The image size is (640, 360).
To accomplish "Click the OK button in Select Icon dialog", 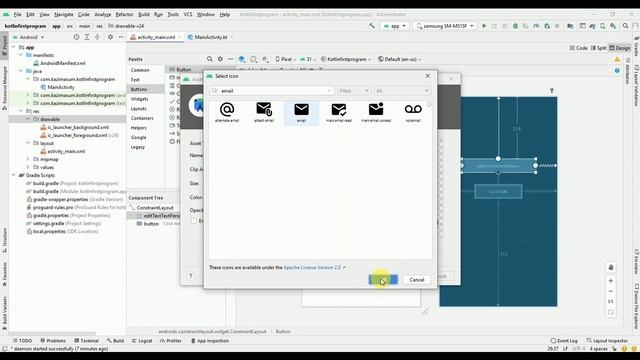I will click(x=383, y=280).
